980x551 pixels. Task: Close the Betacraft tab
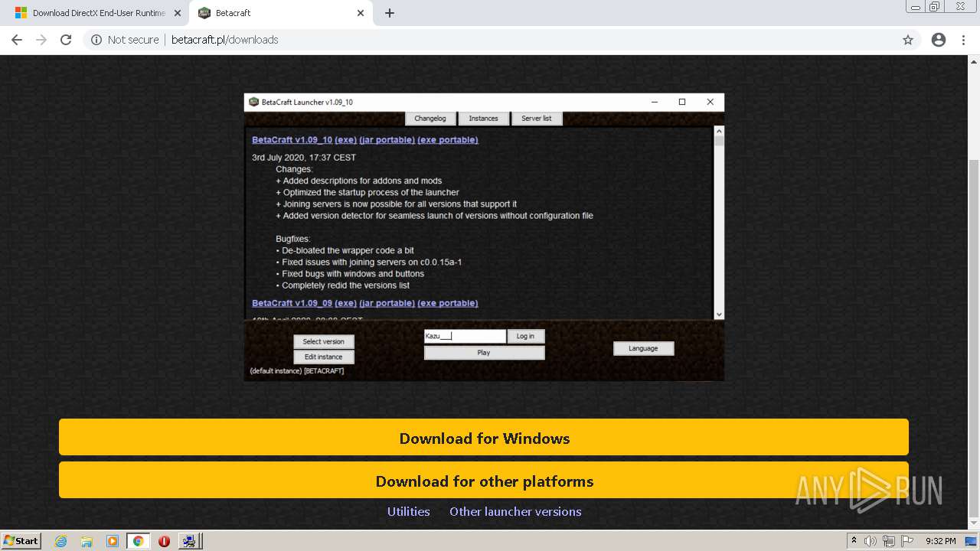pos(361,13)
